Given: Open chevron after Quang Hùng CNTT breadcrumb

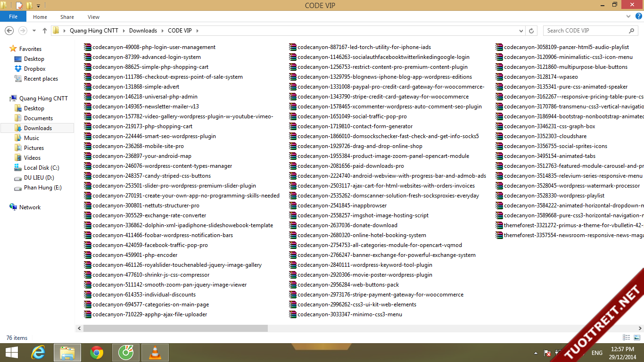Looking at the screenshot, I should (124, 31).
